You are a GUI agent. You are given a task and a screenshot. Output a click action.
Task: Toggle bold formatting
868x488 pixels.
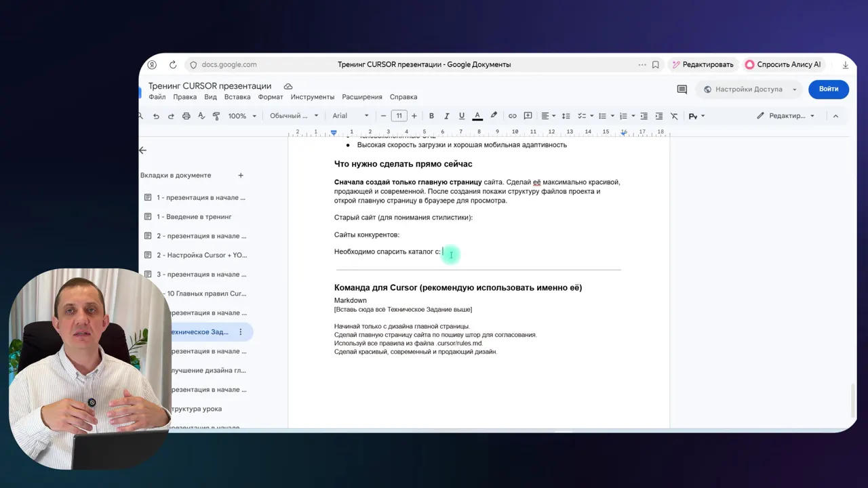[x=431, y=116]
